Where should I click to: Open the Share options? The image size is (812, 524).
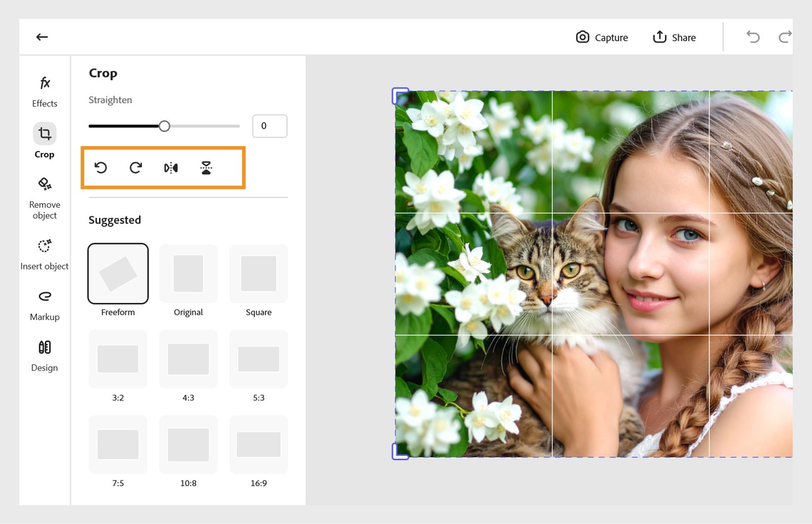pyautogui.click(x=674, y=37)
